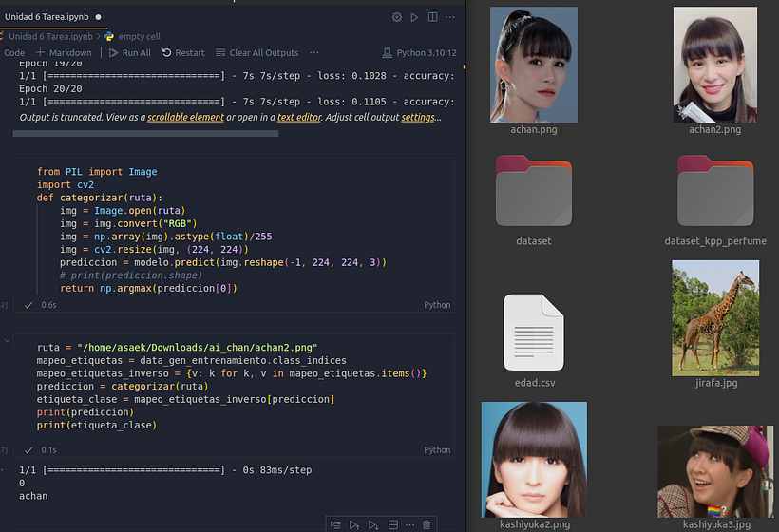Click the horizontal output scrollbar
The image size is (779, 532).
click(145, 134)
